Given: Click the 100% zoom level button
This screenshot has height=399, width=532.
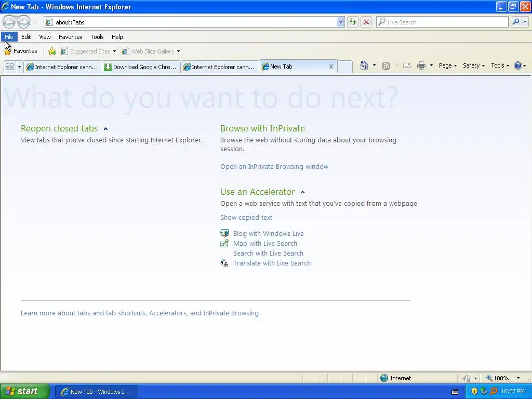Looking at the screenshot, I should pos(497,378).
